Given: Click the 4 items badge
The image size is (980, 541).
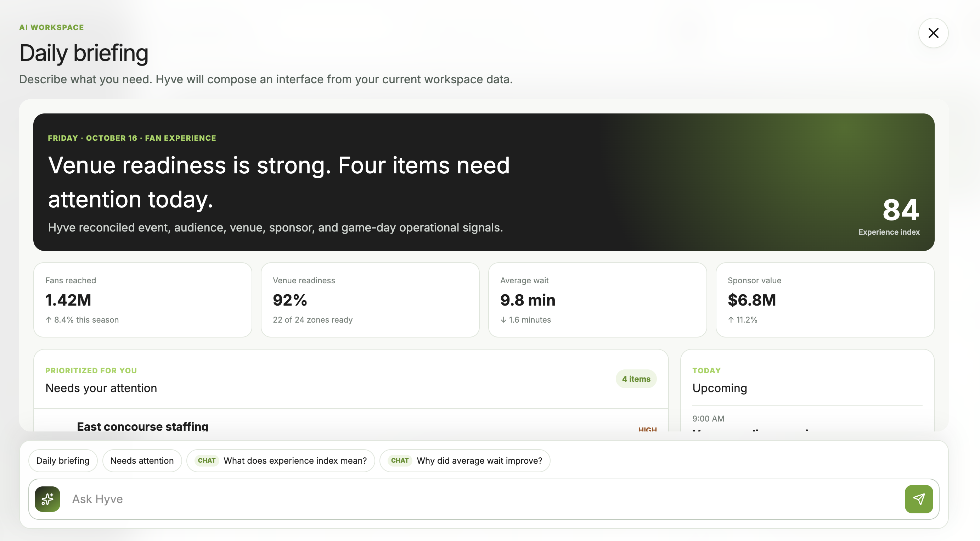Looking at the screenshot, I should [x=636, y=379].
